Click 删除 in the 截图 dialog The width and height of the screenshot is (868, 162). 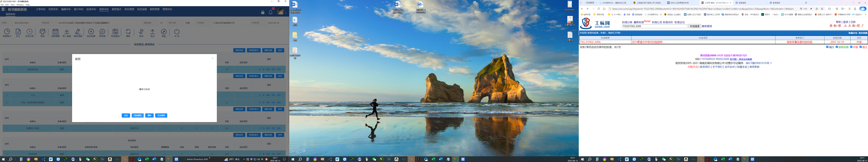[149, 115]
